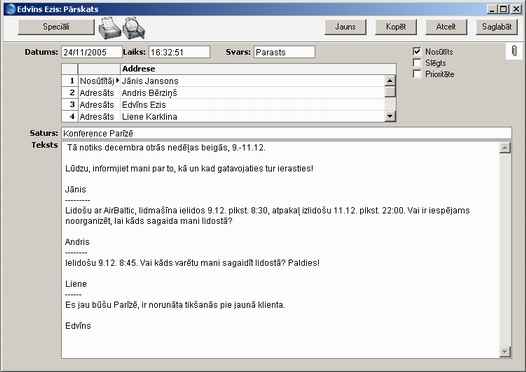Click the application globe icon in title bar
This screenshot has height=372, width=526.
click(x=10, y=9)
